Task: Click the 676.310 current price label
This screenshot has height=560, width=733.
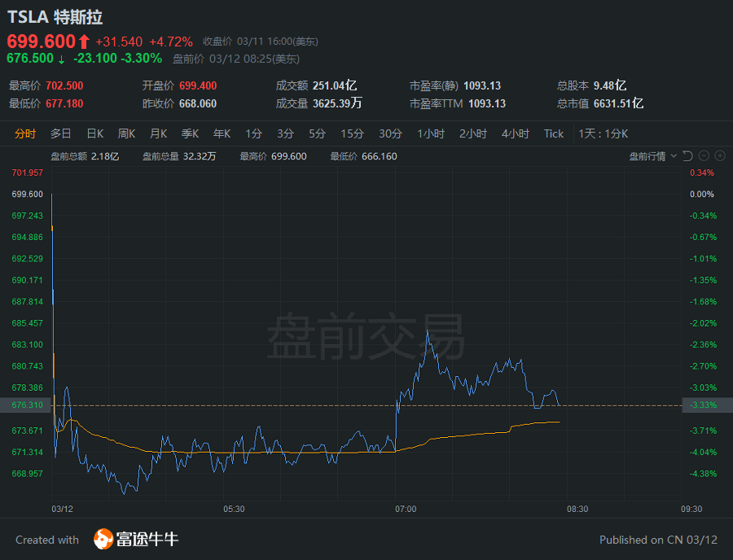Action: [x=27, y=405]
